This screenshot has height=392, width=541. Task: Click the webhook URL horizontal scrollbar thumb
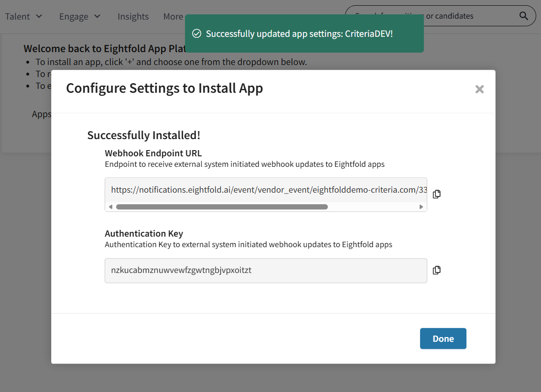(222, 207)
